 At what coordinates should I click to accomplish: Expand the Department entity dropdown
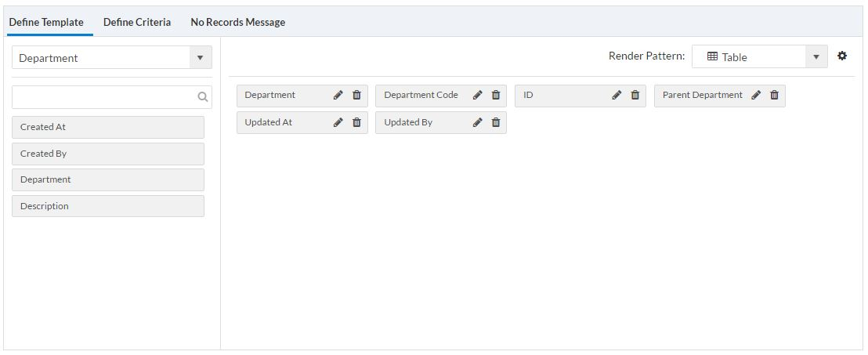(x=200, y=57)
